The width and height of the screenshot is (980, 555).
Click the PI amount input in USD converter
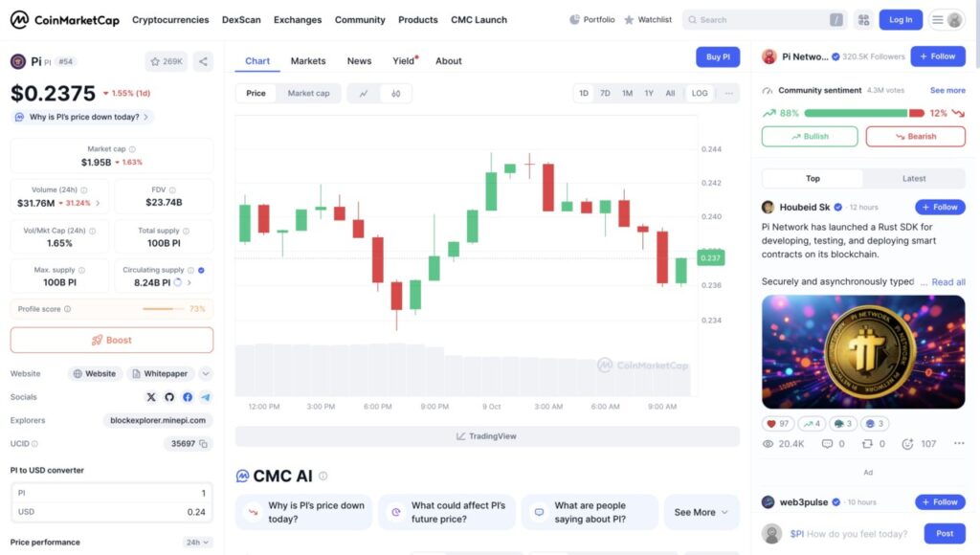click(x=172, y=489)
